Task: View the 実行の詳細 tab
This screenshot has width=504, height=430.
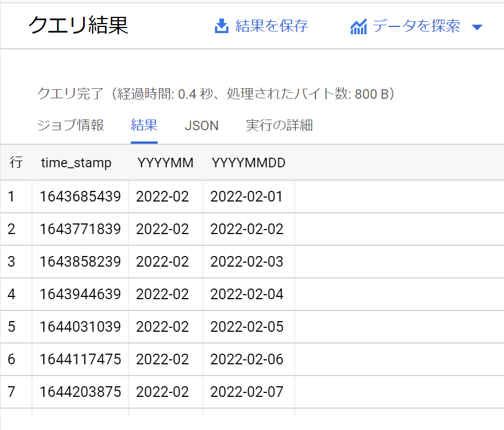Action: click(280, 125)
